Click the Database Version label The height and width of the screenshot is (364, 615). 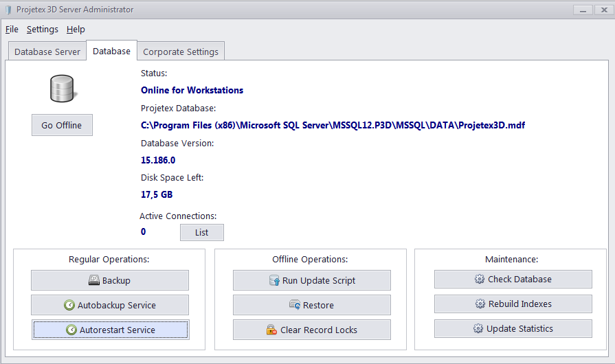177,144
